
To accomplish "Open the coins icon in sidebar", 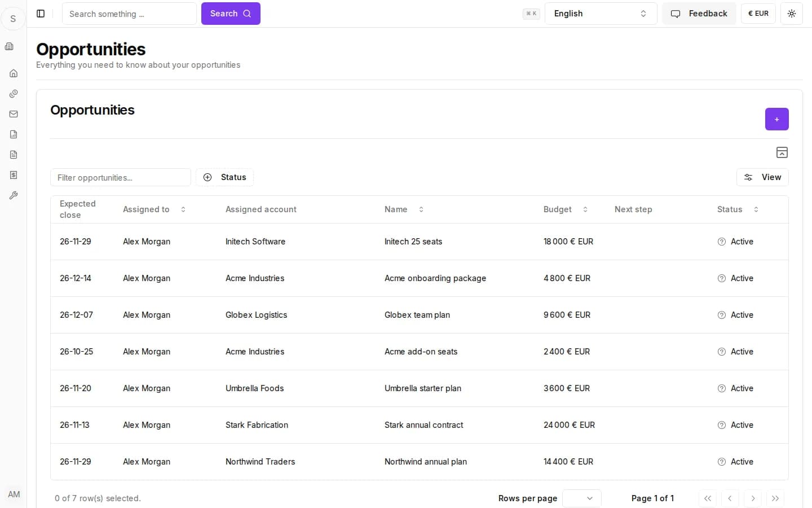I will coord(14,94).
